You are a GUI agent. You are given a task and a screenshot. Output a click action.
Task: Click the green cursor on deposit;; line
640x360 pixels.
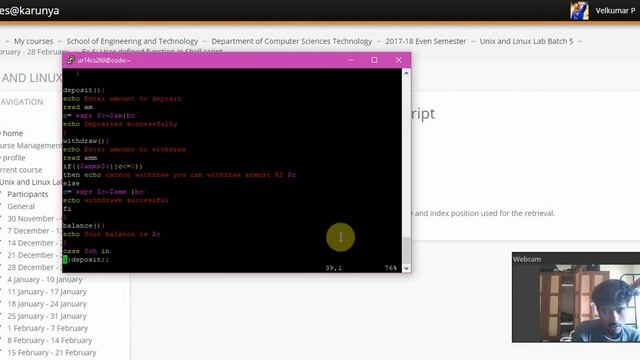click(x=65, y=260)
